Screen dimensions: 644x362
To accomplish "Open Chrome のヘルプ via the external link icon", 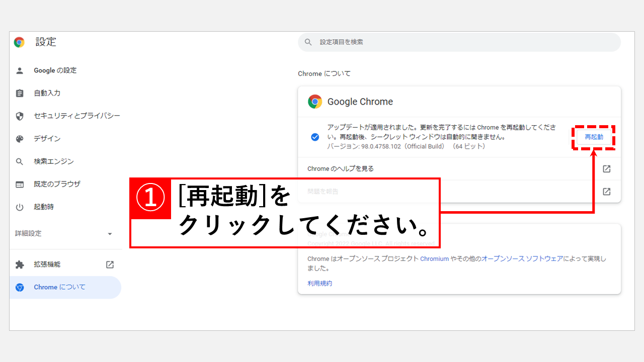I will (x=607, y=169).
